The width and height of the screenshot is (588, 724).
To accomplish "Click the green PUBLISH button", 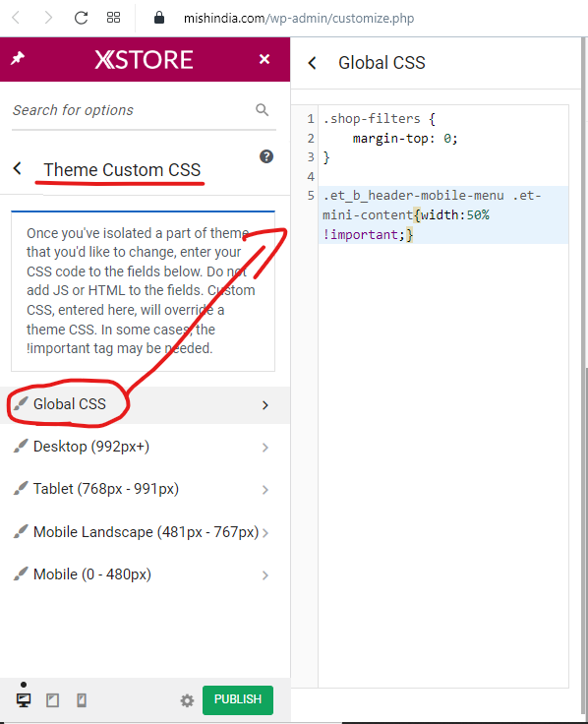I will click(x=238, y=700).
